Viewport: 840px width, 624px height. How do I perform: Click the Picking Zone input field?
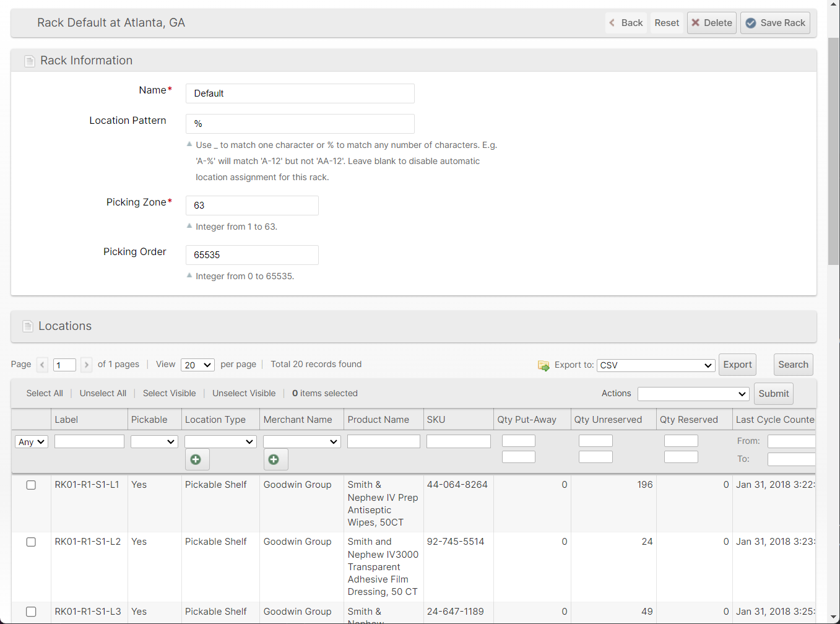coord(252,206)
